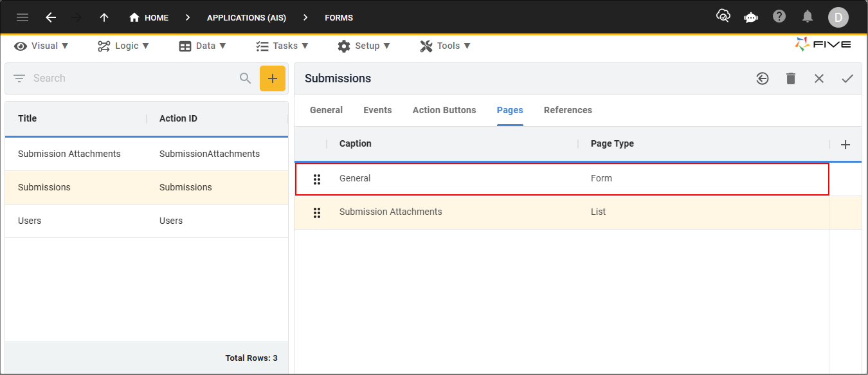868x375 pixels.
Task: Save the form using the checkmark icon
Action: pyautogui.click(x=847, y=78)
